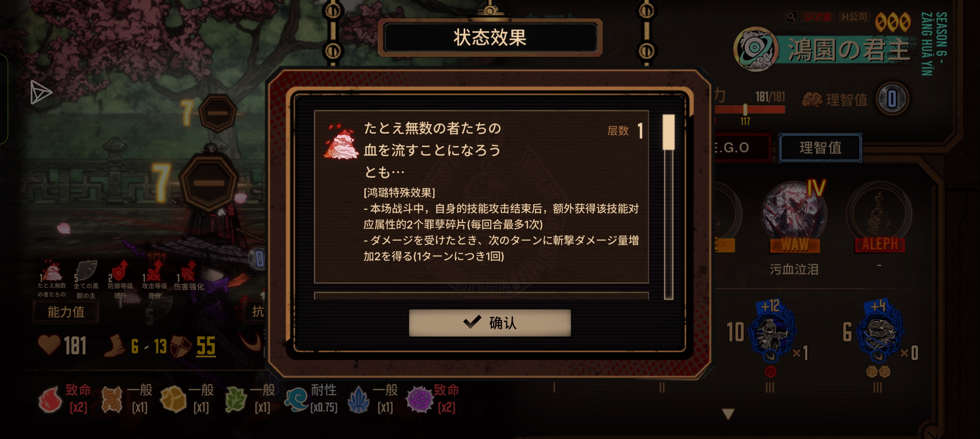Image resolution: width=980 pixels, height=439 pixels.
Task: Expand the downward triangle arrow below skills
Action: (728, 414)
